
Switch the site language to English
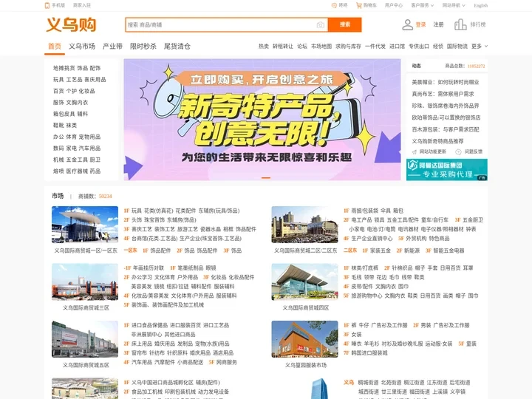pos(481,5)
